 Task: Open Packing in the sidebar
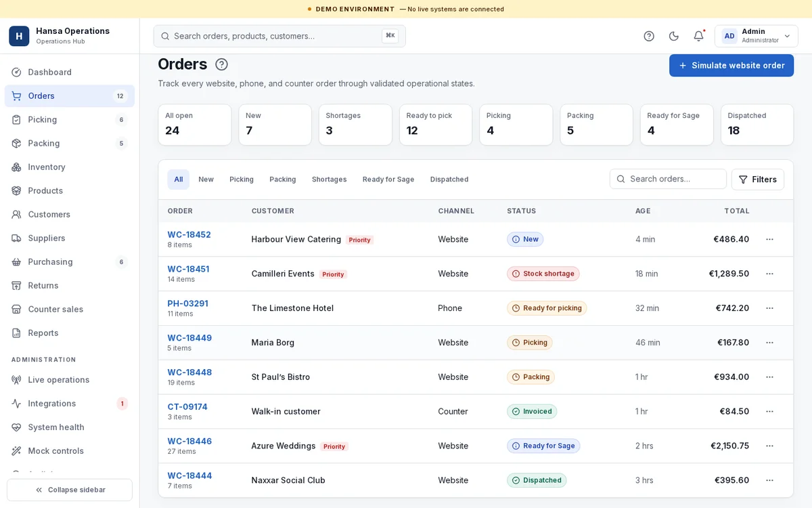pyautogui.click(x=70, y=144)
